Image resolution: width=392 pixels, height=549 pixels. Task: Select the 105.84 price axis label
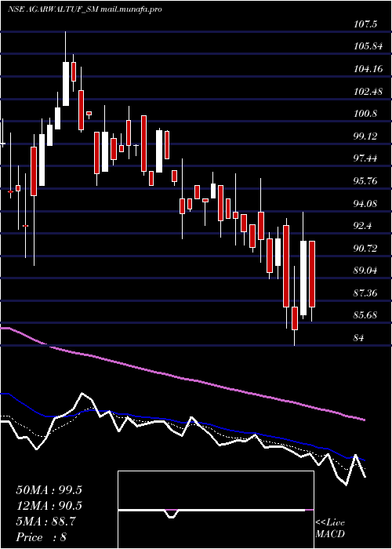coord(368,46)
